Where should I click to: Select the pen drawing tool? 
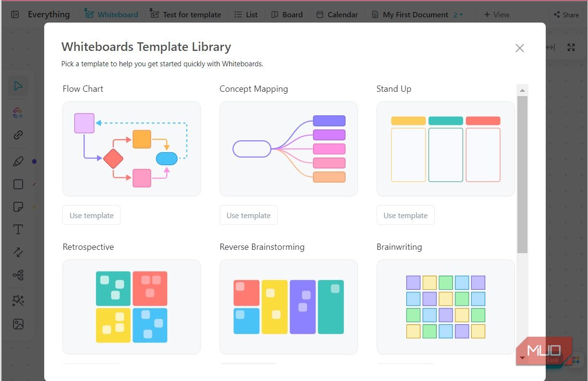tap(18, 161)
